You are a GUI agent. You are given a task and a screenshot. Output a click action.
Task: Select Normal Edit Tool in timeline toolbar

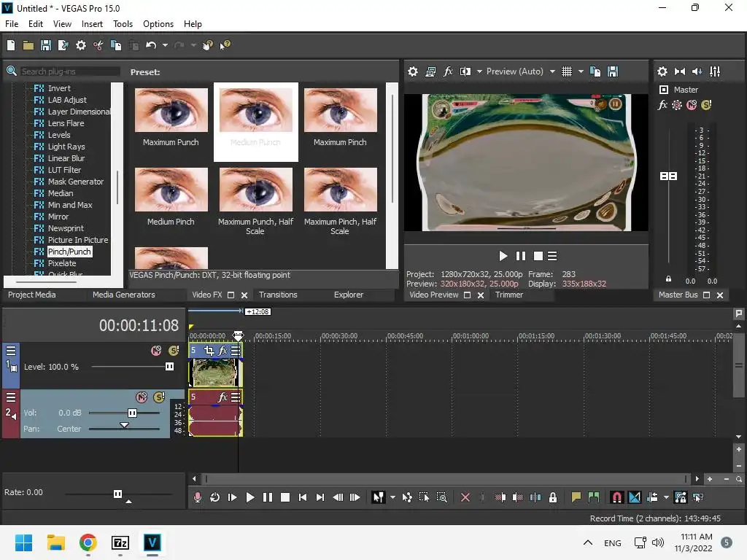tap(378, 497)
